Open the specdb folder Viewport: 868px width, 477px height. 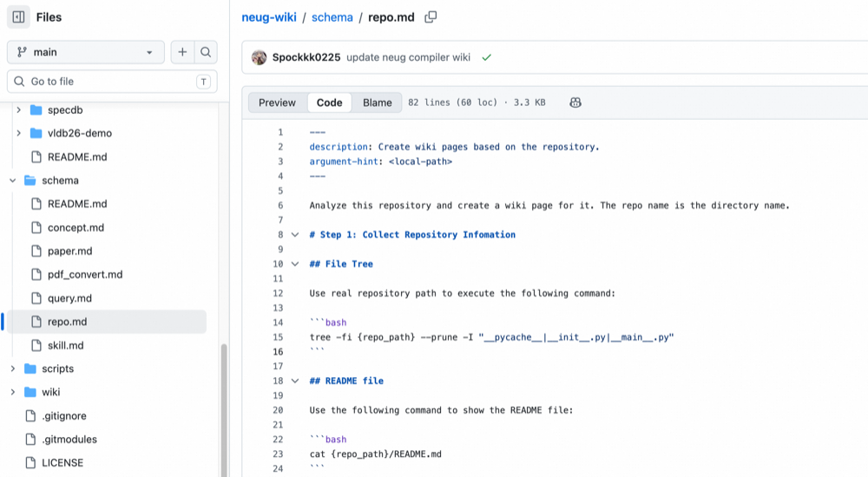point(65,109)
